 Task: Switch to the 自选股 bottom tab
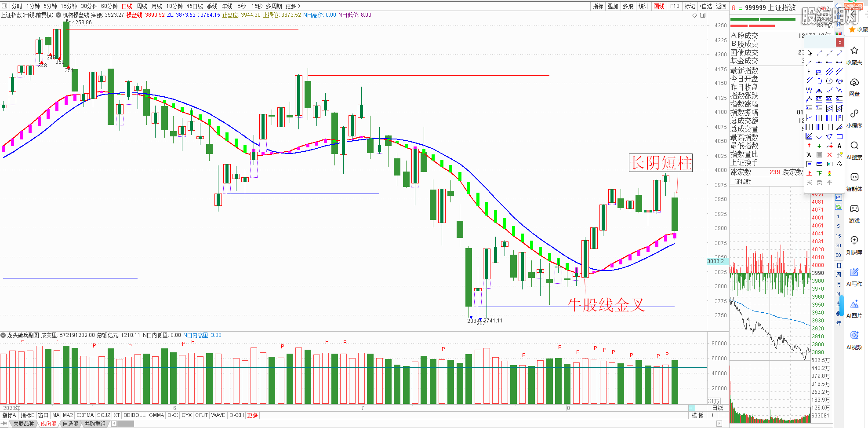(x=70, y=424)
